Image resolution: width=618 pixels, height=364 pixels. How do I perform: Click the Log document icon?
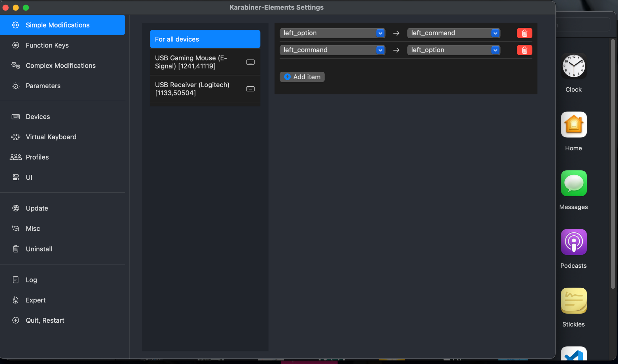tap(15, 280)
